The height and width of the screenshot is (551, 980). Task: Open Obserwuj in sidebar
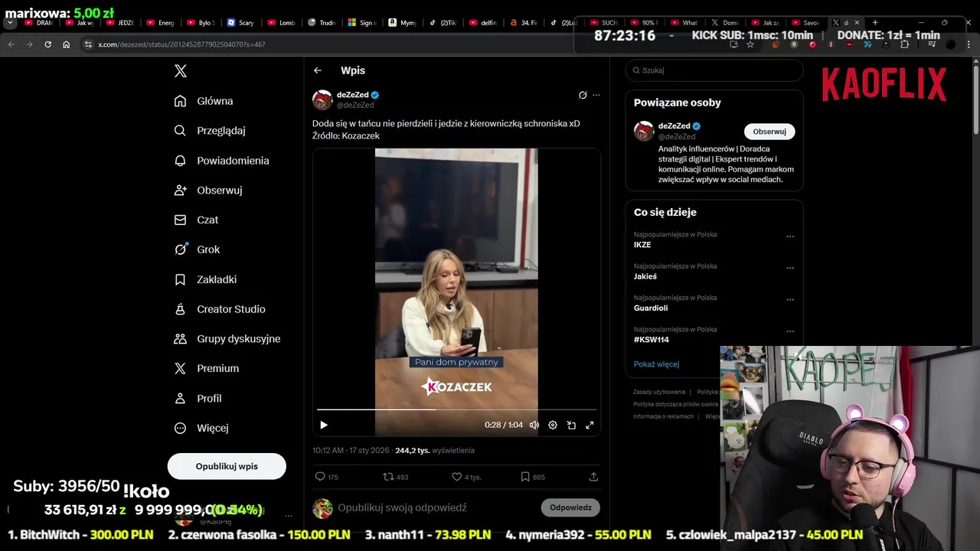[x=208, y=190]
